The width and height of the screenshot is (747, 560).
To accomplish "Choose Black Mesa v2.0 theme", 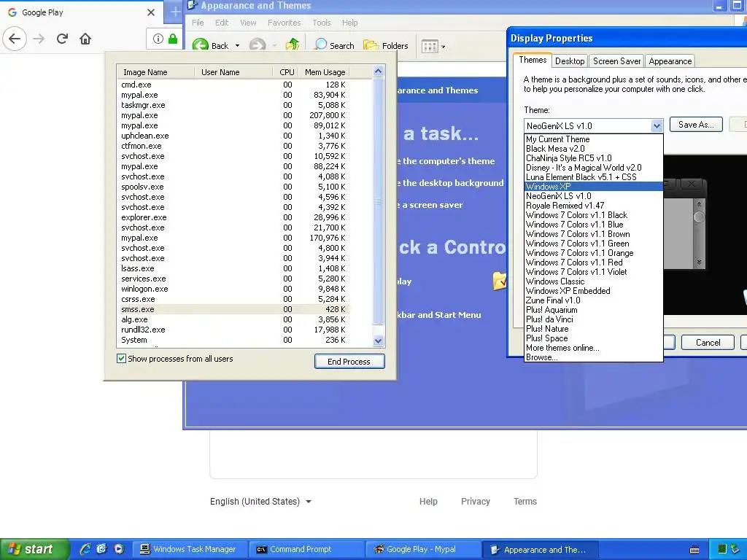I will pyautogui.click(x=594, y=149).
